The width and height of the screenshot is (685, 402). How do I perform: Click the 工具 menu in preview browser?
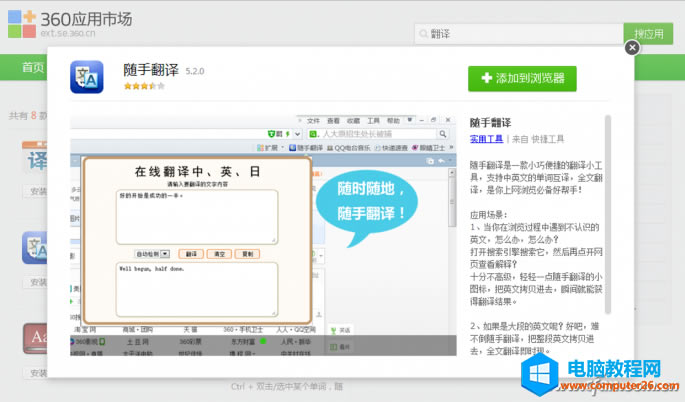coord(373,120)
